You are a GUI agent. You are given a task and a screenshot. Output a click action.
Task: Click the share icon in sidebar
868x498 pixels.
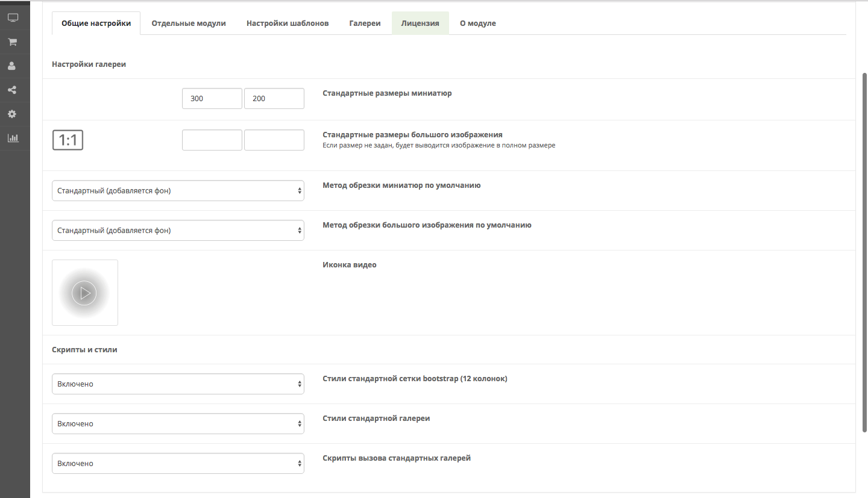coord(12,90)
